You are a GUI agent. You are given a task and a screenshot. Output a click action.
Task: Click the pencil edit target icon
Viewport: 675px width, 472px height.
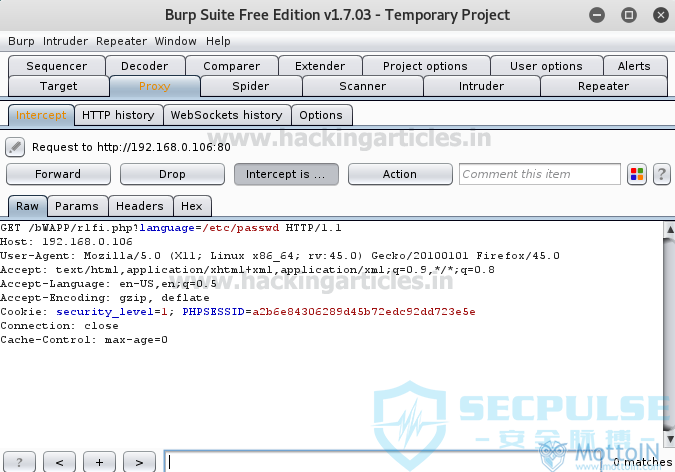[15, 147]
